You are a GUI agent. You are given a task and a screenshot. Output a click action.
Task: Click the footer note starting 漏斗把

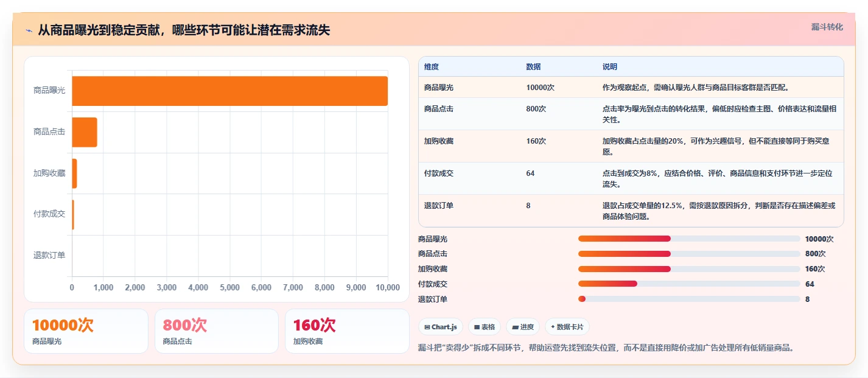pos(606,348)
